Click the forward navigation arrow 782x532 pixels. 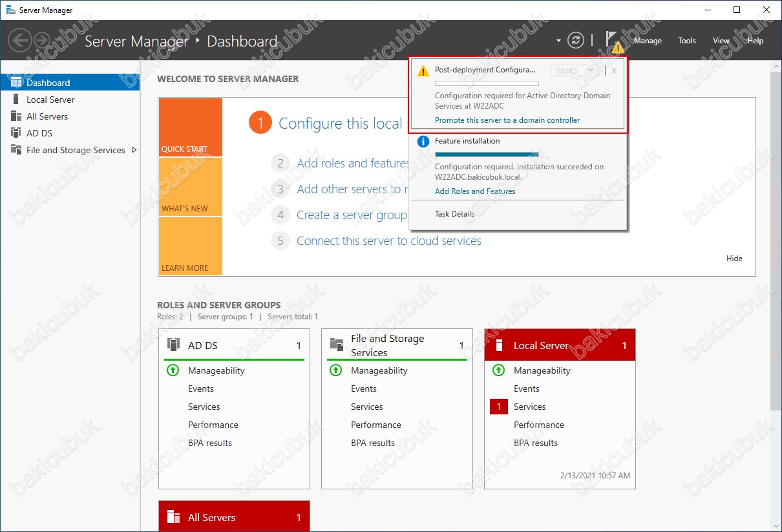(43, 41)
